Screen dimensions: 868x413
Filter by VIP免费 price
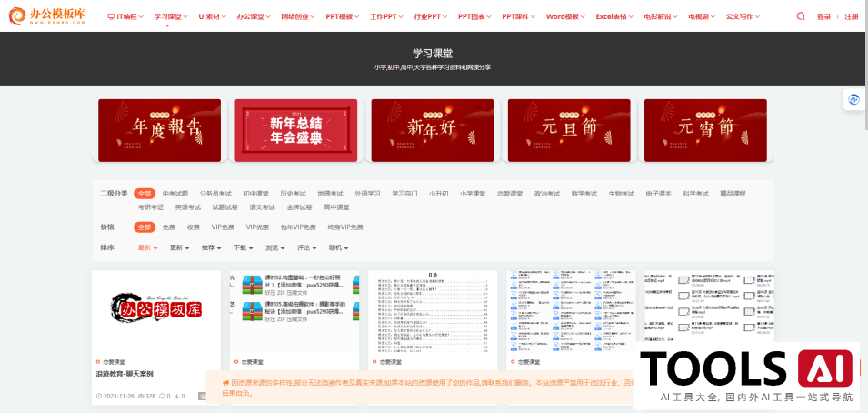point(223,227)
